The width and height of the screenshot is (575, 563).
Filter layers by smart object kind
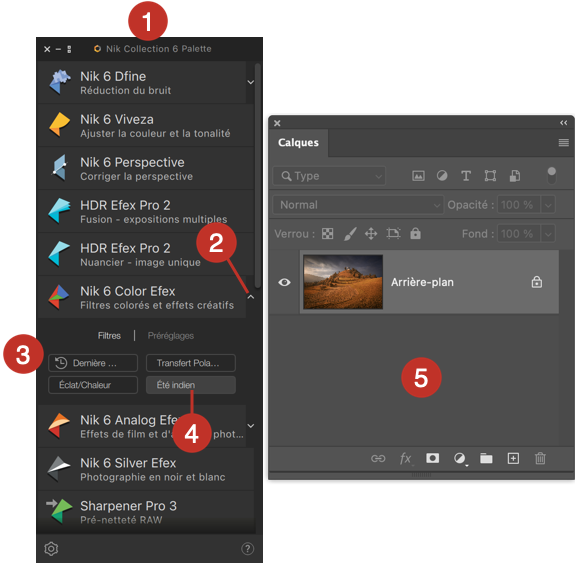514,176
